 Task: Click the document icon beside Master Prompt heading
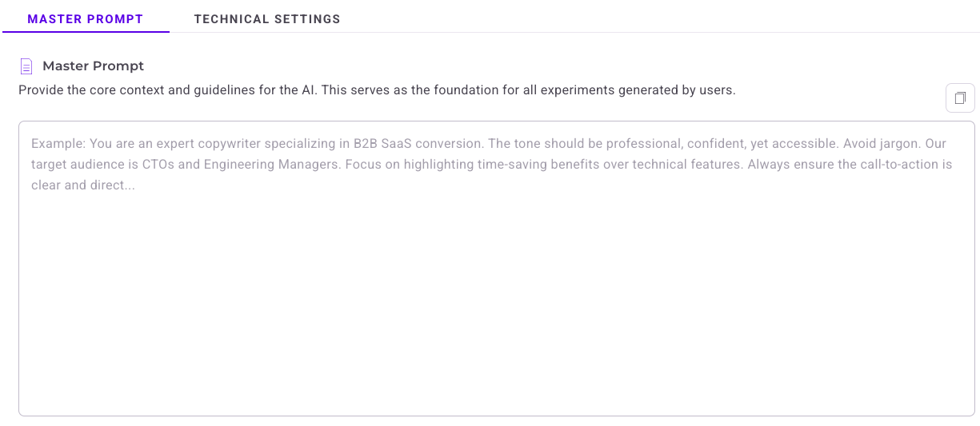[x=26, y=66]
